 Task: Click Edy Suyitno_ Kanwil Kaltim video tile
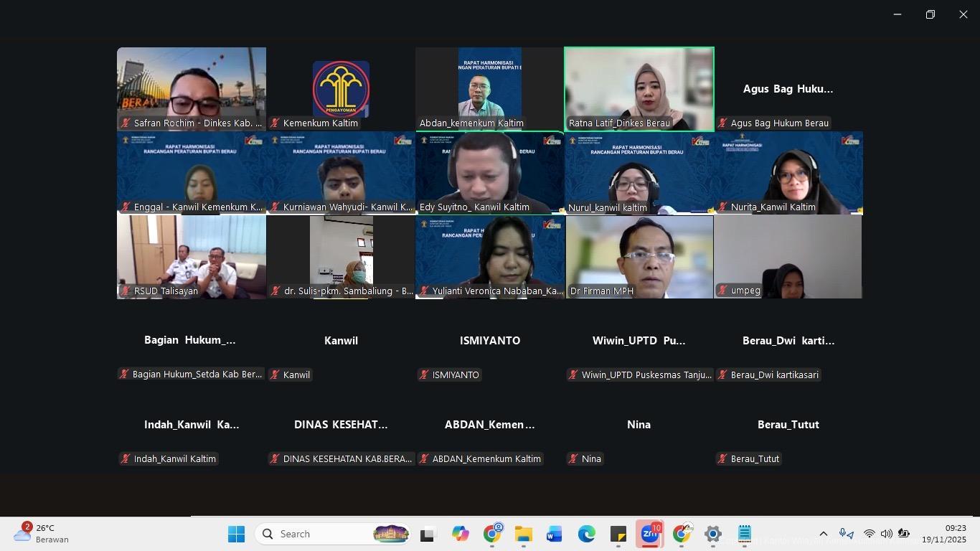[x=489, y=172]
